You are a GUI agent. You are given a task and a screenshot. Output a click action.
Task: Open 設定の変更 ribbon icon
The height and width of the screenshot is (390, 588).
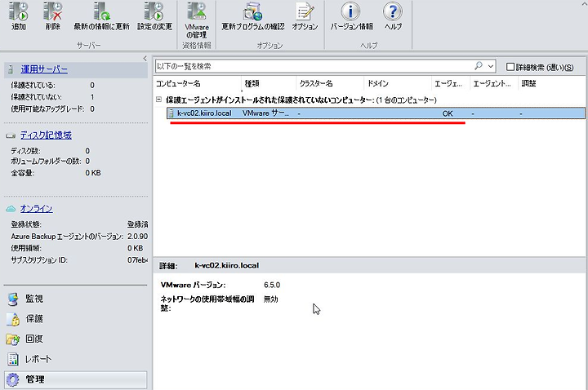pyautogui.click(x=154, y=11)
